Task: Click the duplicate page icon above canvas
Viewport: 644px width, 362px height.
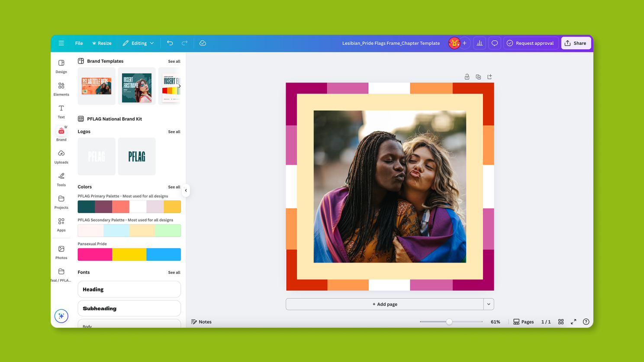Action: [x=478, y=77]
